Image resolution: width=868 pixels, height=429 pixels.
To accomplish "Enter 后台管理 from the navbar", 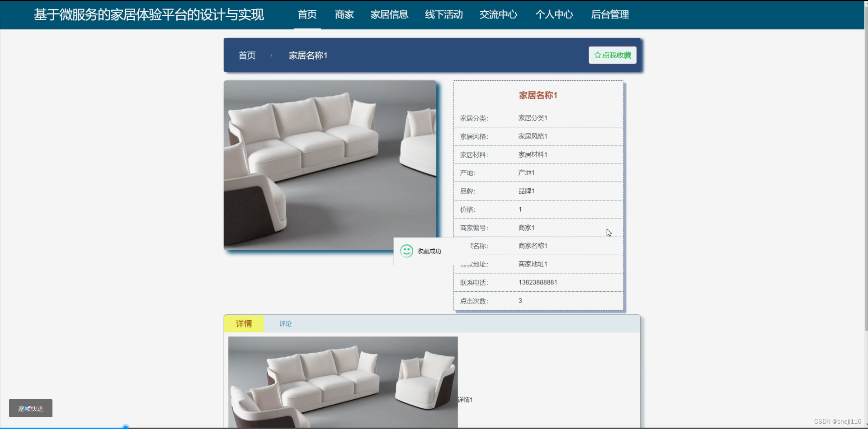I will coord(610,14).
